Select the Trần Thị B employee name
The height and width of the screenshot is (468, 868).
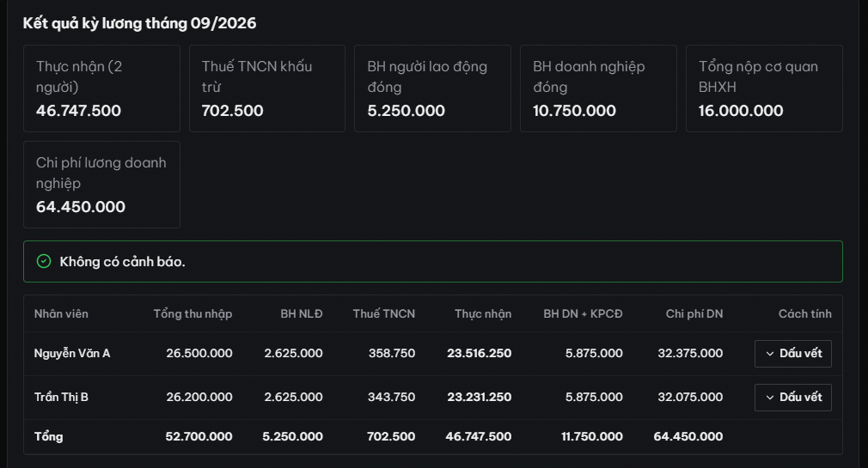point(61,397)
